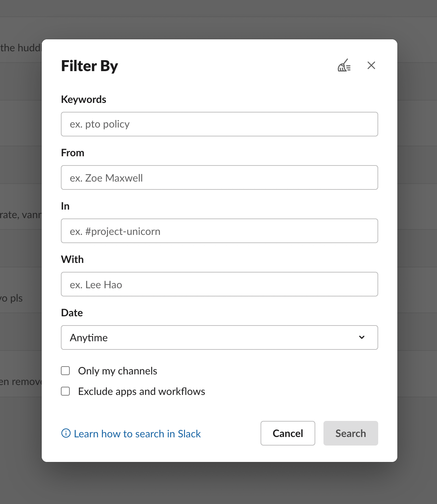This screenshot has width=437, height=504.
Task: Click the info icon beside the Learn link
Action: (66, 433)
